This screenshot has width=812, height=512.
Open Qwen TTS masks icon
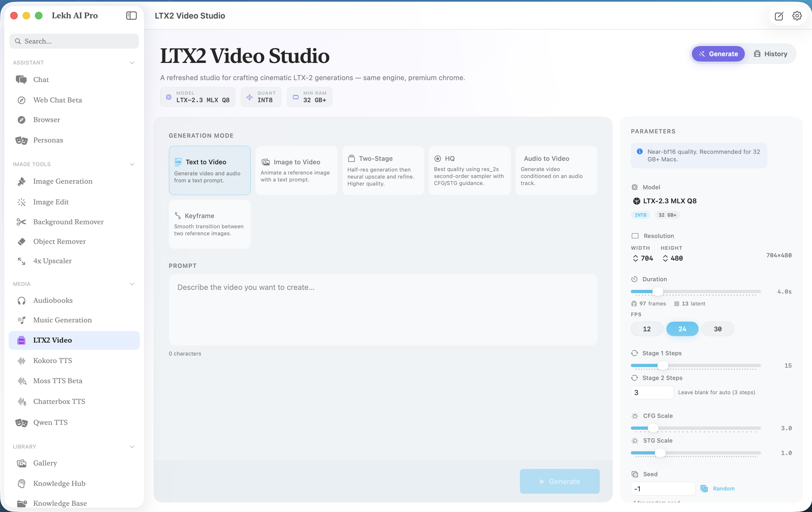[21, 422]
